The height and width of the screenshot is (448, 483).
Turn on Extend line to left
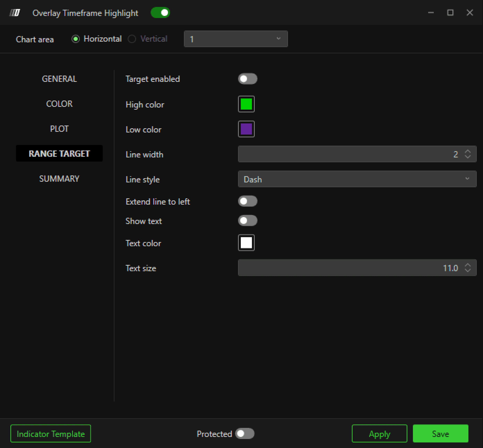pos(247,201)
